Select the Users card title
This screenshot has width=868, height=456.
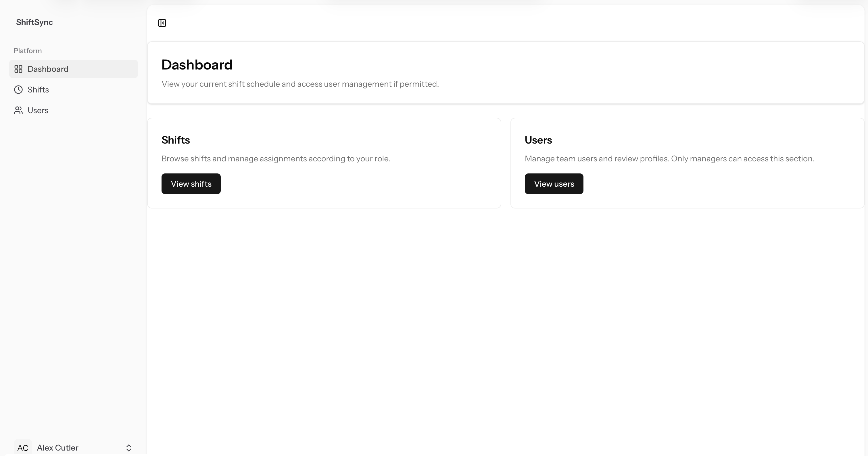point(538,140)
